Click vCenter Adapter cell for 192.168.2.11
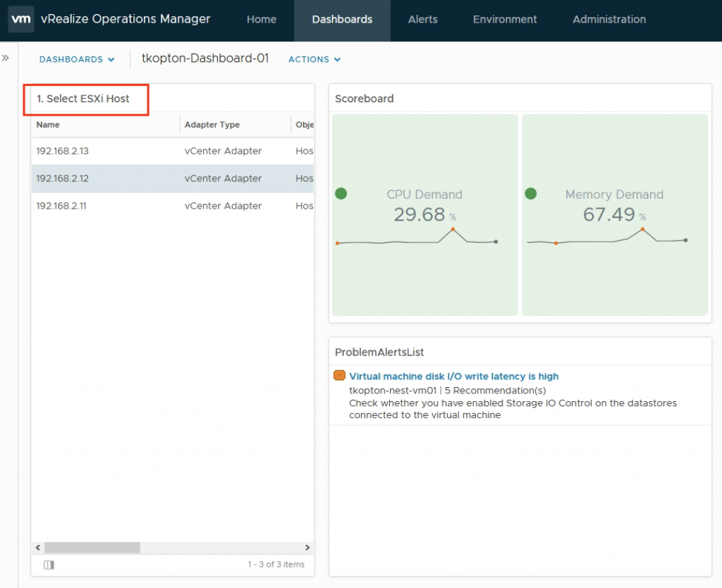The image size is (722, 588). pos(223,206)
